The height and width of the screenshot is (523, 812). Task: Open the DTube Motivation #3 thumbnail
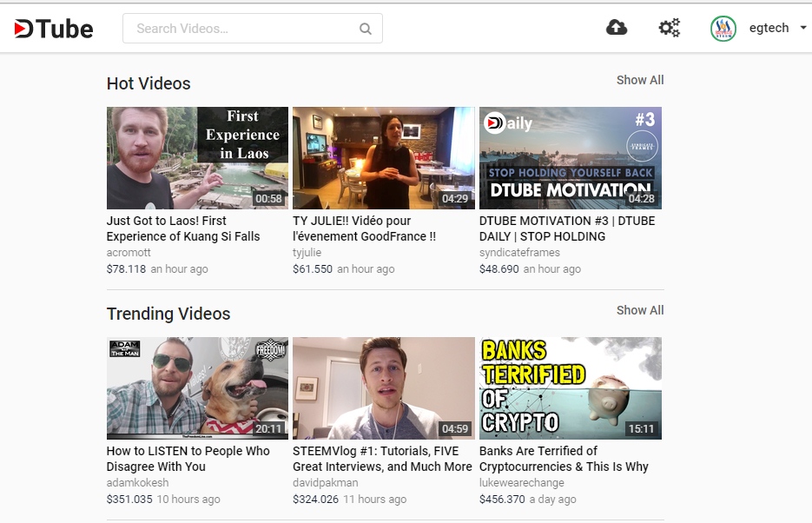(x=571, y=158)
